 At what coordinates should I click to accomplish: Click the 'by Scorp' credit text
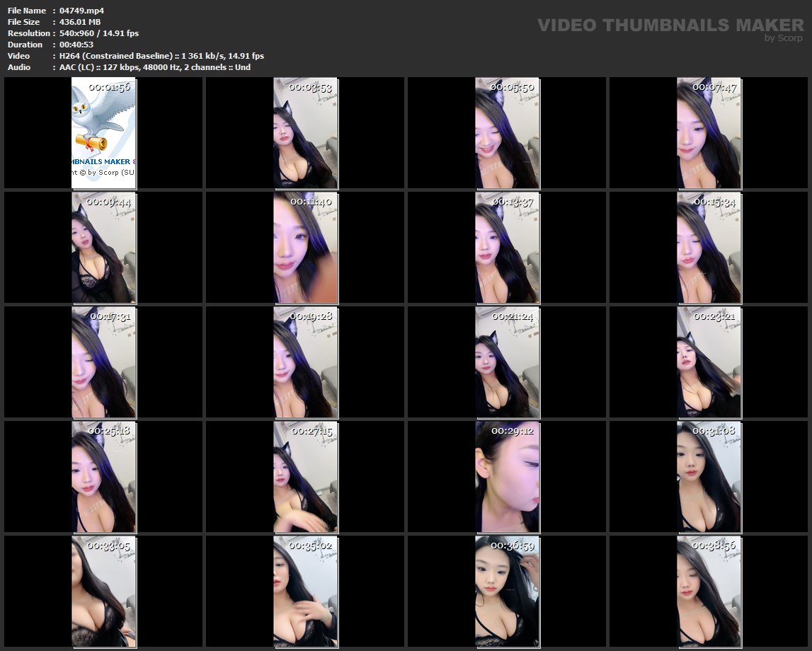pos(783,38)
